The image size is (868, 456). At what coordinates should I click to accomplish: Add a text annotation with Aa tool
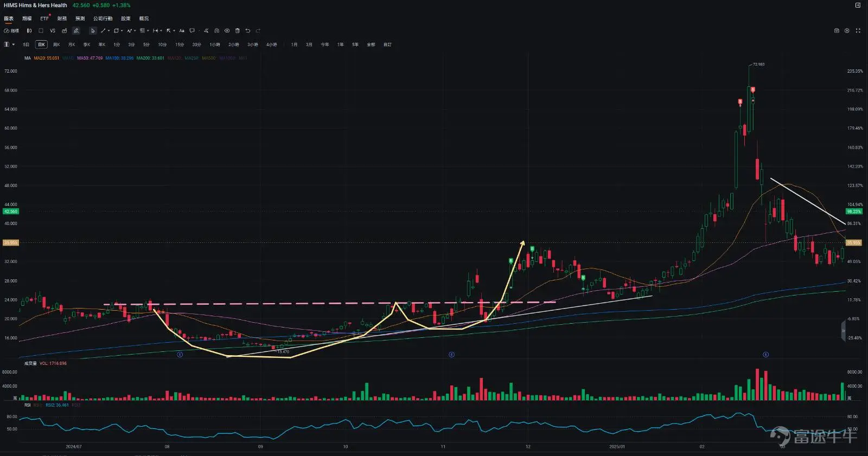[x=182, y=31]
